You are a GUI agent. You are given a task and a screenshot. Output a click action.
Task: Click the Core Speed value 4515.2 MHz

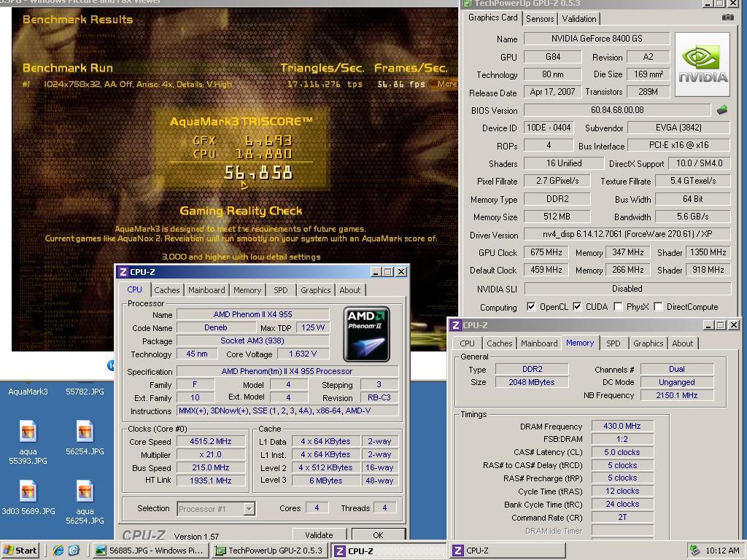click(211, 441)
